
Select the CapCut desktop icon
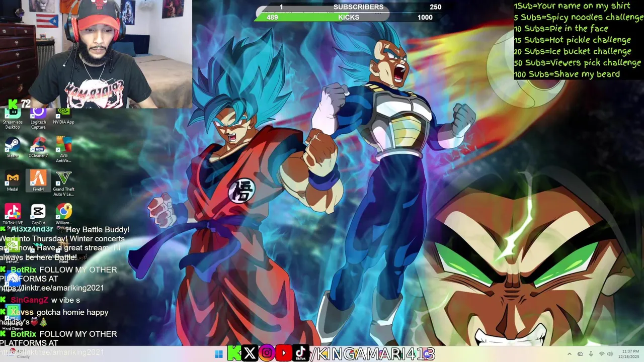(38, 215)
